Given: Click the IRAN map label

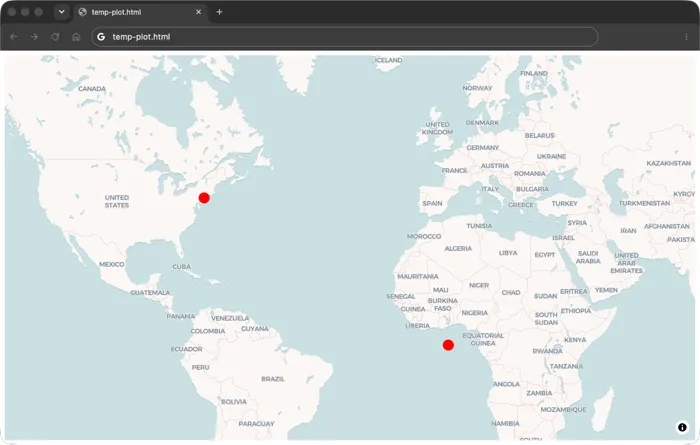Looking at the screenshot, I should pos(628,231).
